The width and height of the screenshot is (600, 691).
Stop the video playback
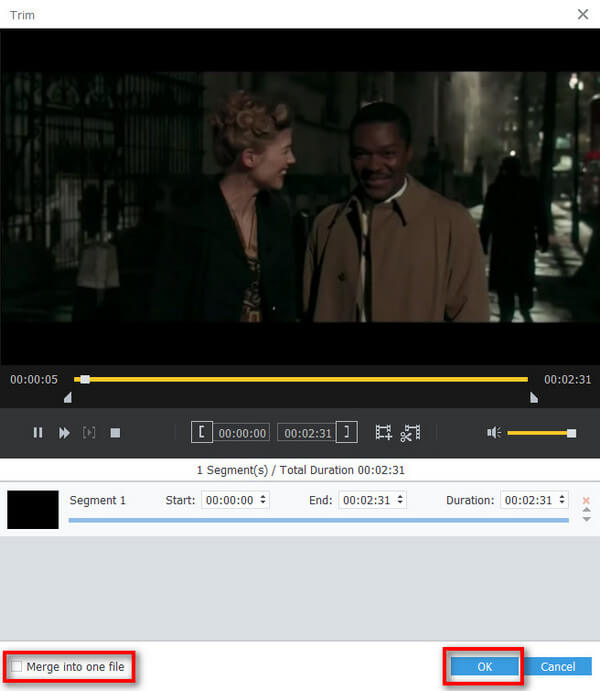pos(115,433)
